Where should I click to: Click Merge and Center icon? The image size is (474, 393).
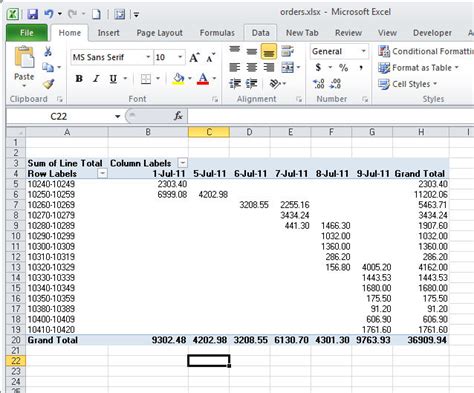click(287, 68)
